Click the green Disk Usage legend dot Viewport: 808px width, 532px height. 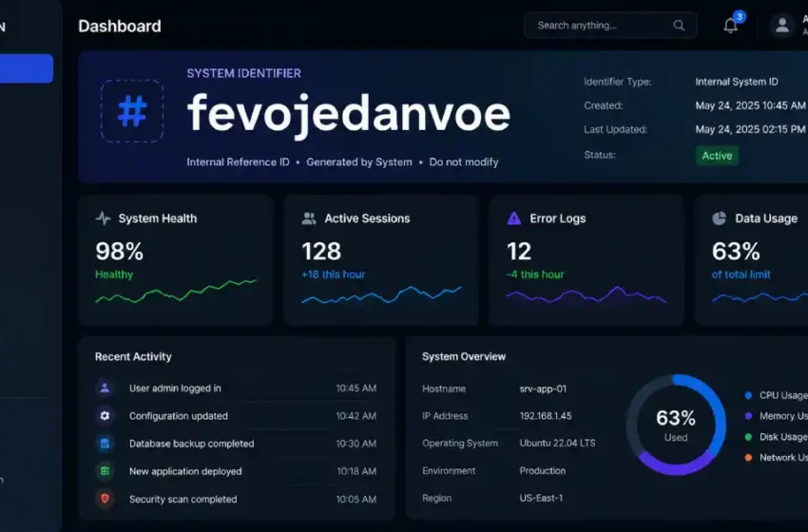(748, 437)
